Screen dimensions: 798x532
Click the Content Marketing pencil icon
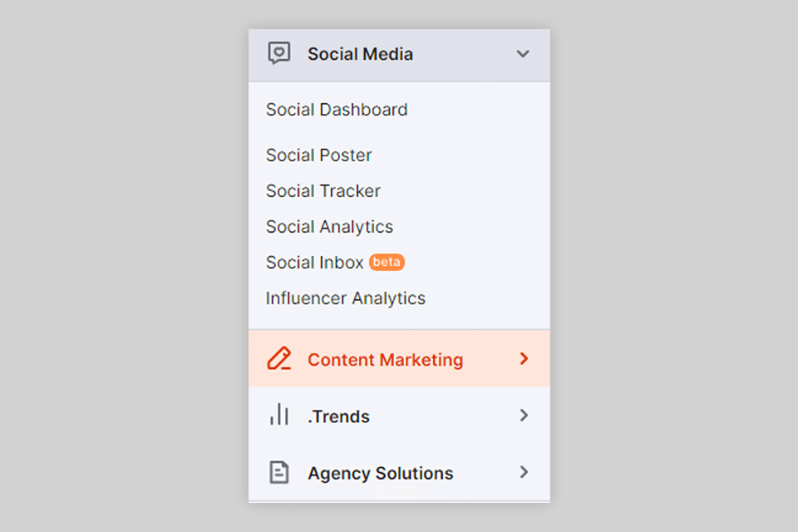279,359
